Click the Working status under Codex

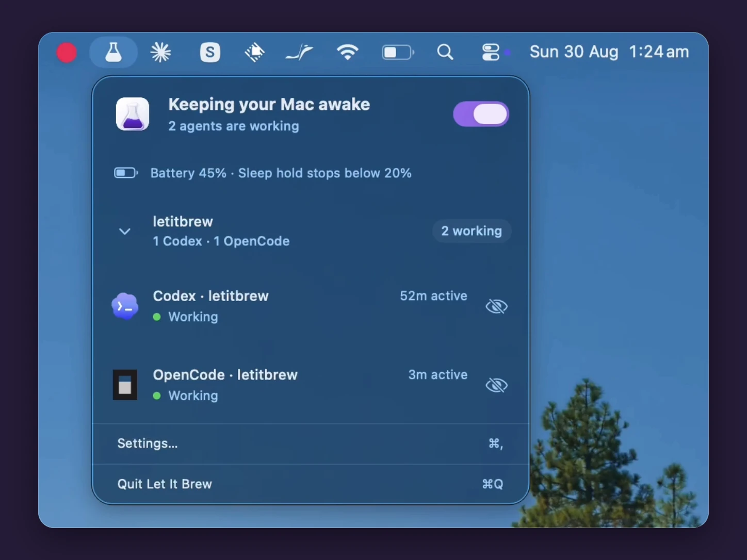pyautogui.click(x=193, y=317)
